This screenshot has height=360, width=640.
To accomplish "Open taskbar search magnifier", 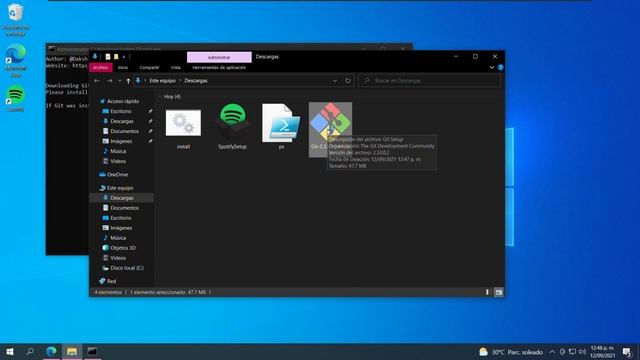I will pyautogui.click(x=30, y=351).
